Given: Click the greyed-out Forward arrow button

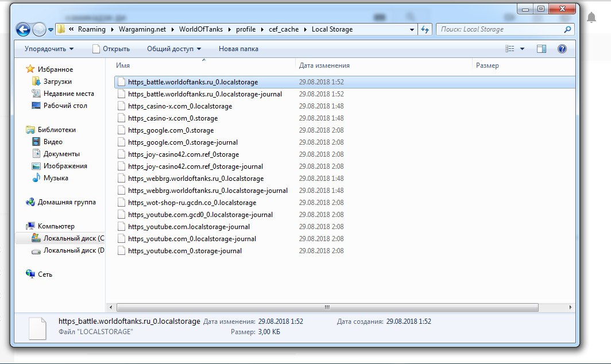Looking at the screenshot, I should pyautogui.click(x=39, y=29).
